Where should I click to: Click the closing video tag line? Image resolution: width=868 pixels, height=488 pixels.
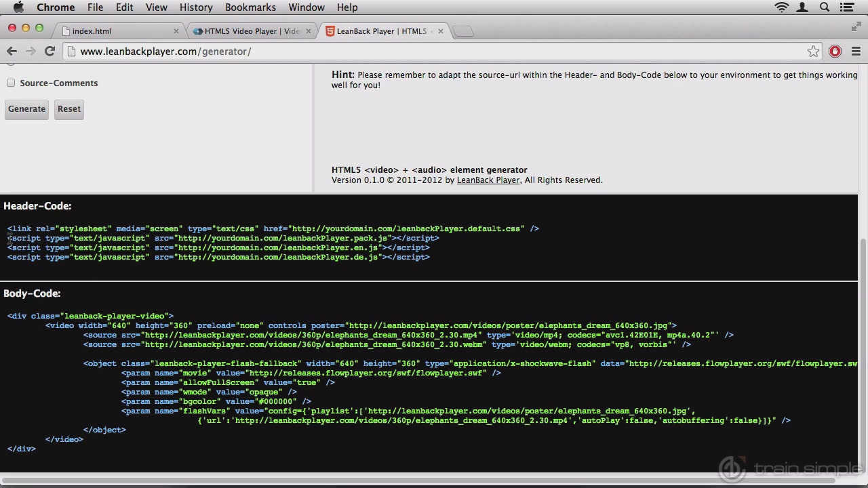[64, 439]
